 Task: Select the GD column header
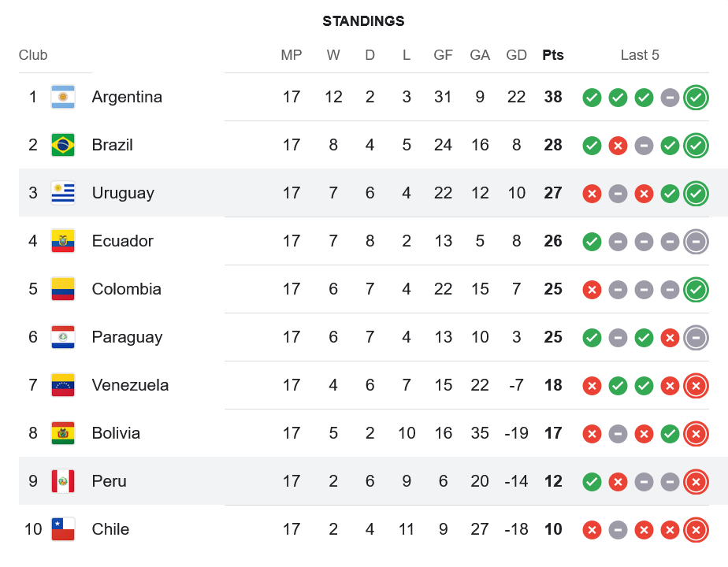pyautogui.click(x=517, y=55)
